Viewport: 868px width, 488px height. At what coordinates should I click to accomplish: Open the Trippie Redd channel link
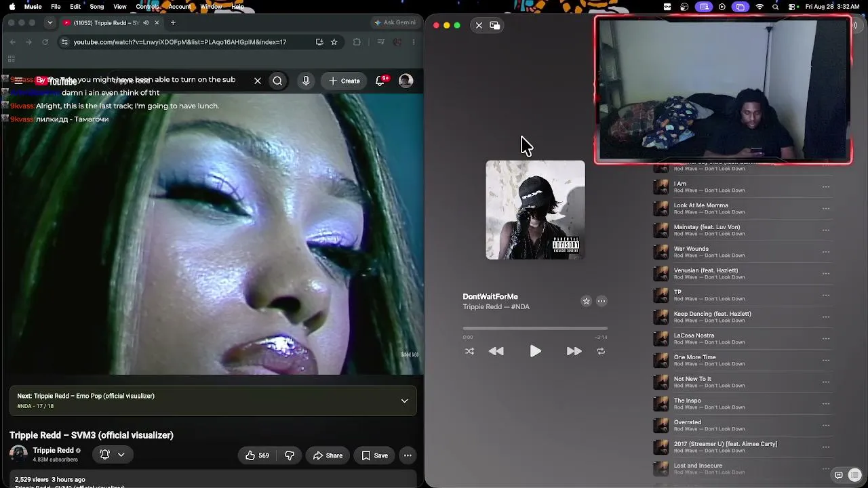pyautogui.click(x=53, y=451)
